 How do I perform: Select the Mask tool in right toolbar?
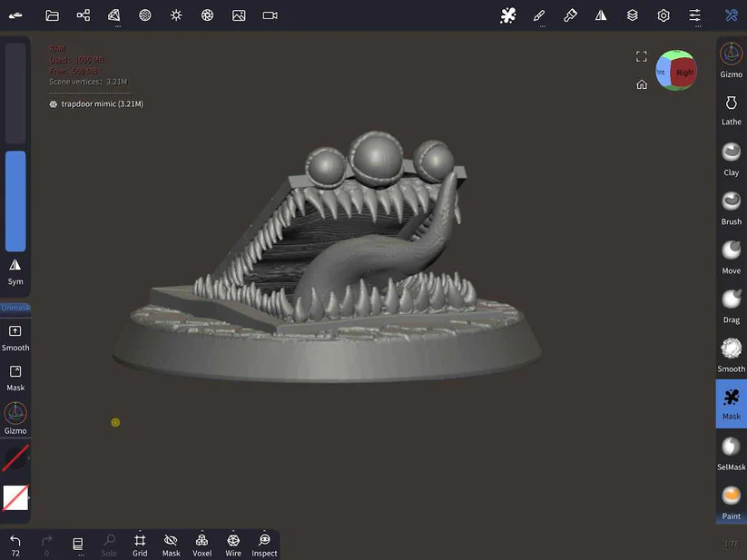click(x=732, y=404)
